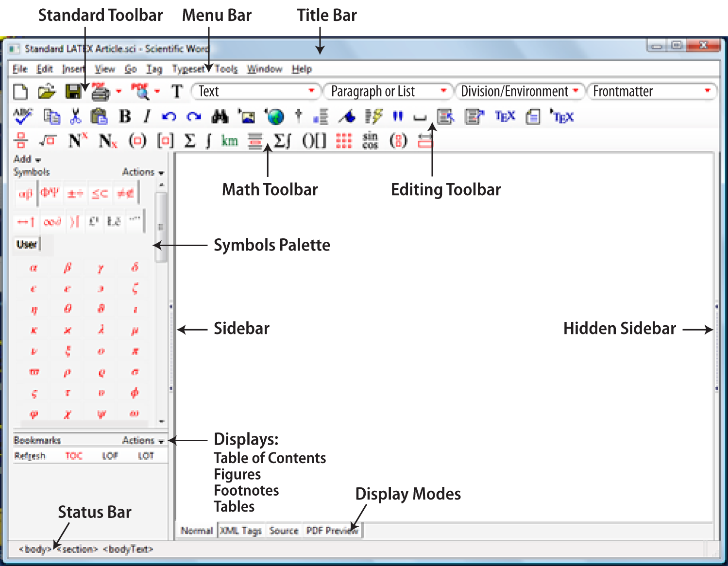Toggle Text/Math with the T icon
The height and width of the screenshot is (566, 728).
177,91
